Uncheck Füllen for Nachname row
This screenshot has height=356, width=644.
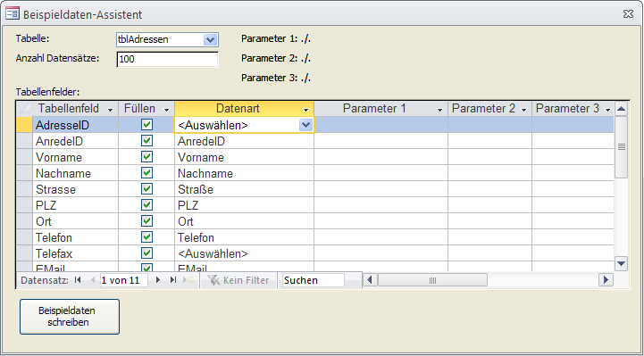point(146,173)
